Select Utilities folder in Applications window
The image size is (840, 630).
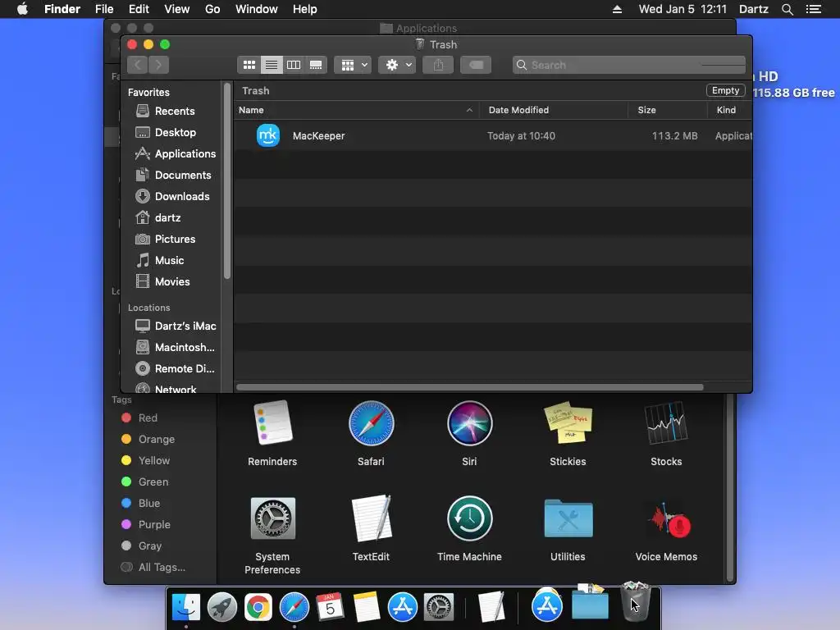pyautogui.click(x=568, y=529)
